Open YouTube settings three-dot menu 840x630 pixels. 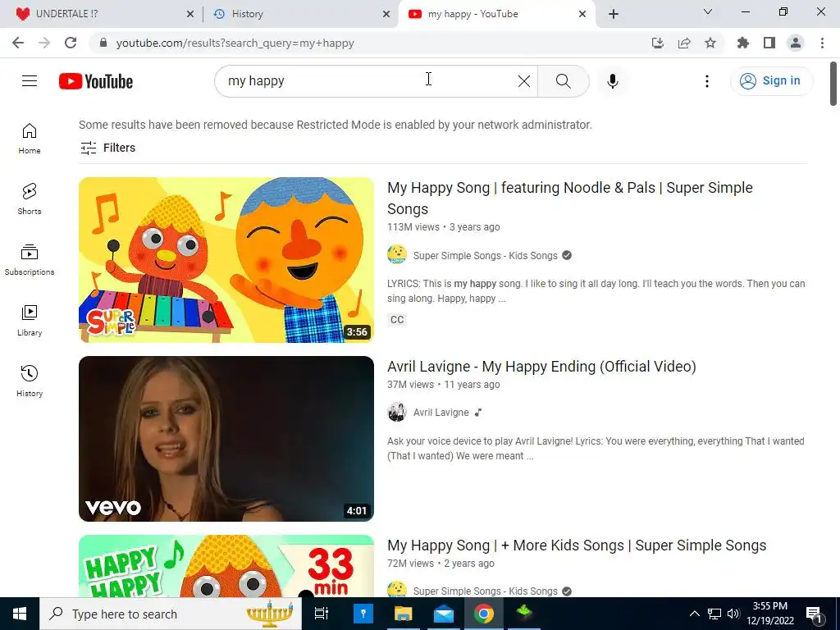(706, 81)
